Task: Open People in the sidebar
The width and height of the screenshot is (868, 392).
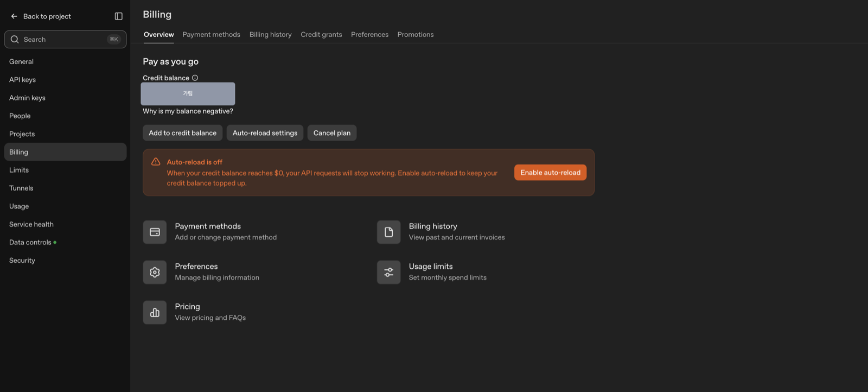Action: coord(65,116)
